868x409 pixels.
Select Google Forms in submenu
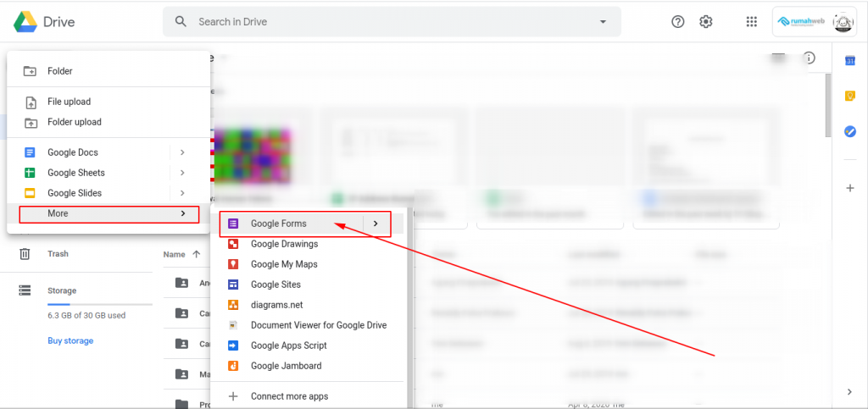coord(305,224)
